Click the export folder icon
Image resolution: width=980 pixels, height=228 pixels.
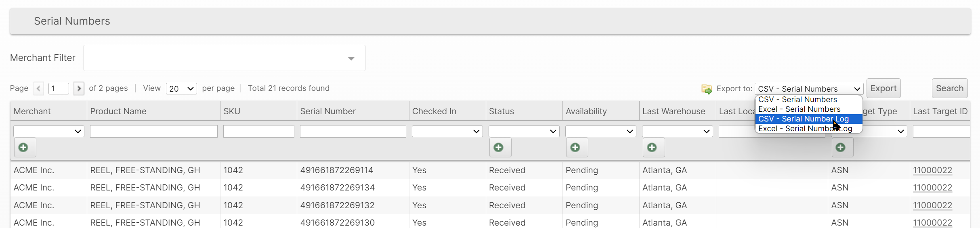click(707, 89)
